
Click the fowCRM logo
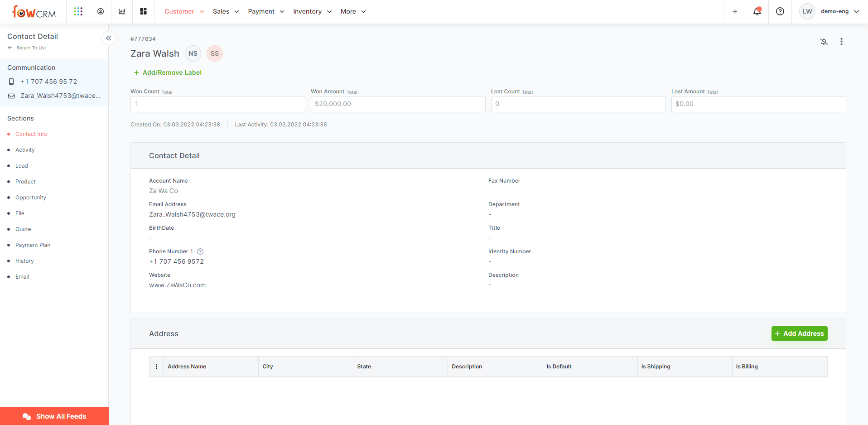pos(34,12)
